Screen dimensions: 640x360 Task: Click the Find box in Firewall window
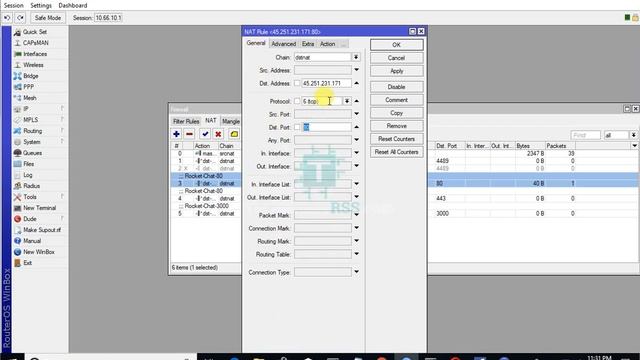(x=586, y=135)
